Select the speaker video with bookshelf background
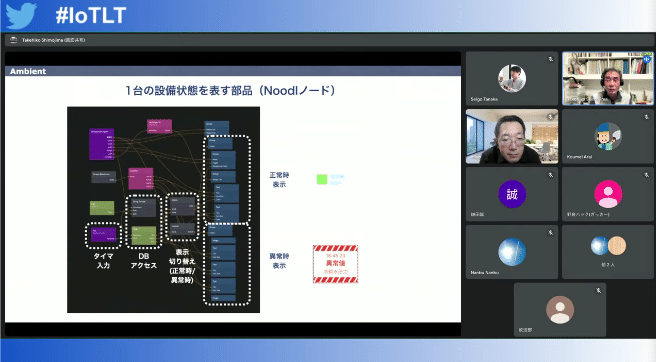 (x=607, y=78)
